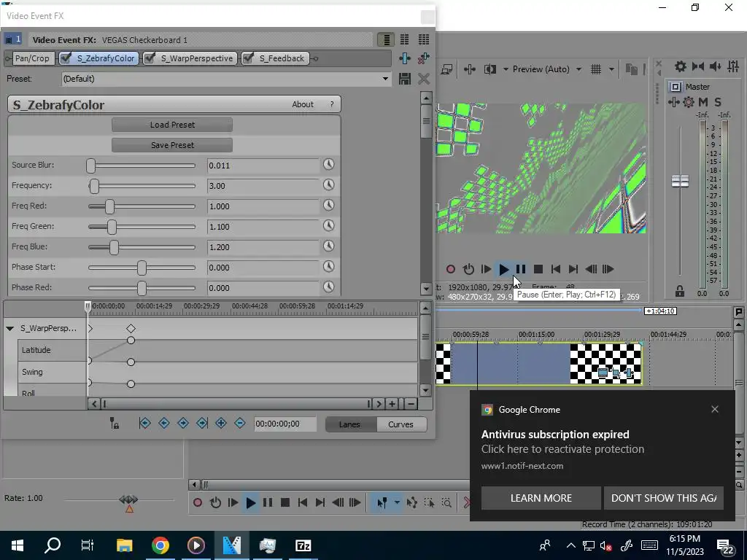The image size is (747, 560).
Task: Click the Source Blur value field 0.011
Action: (263, 166)
